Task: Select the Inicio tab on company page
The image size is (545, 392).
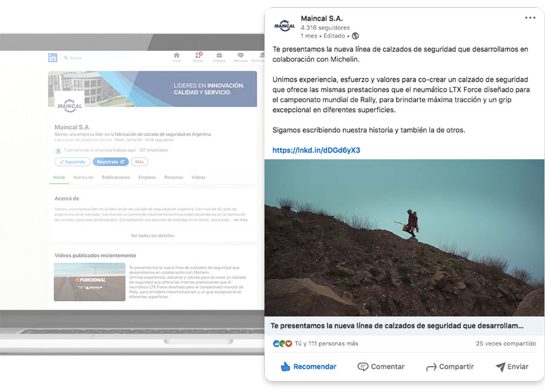Action: coord(59,178)
